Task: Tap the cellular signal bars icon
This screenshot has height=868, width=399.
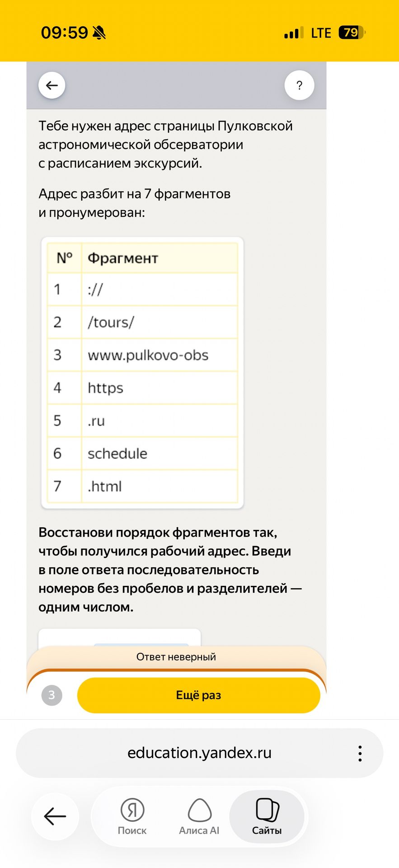Action: pos(294,33)
